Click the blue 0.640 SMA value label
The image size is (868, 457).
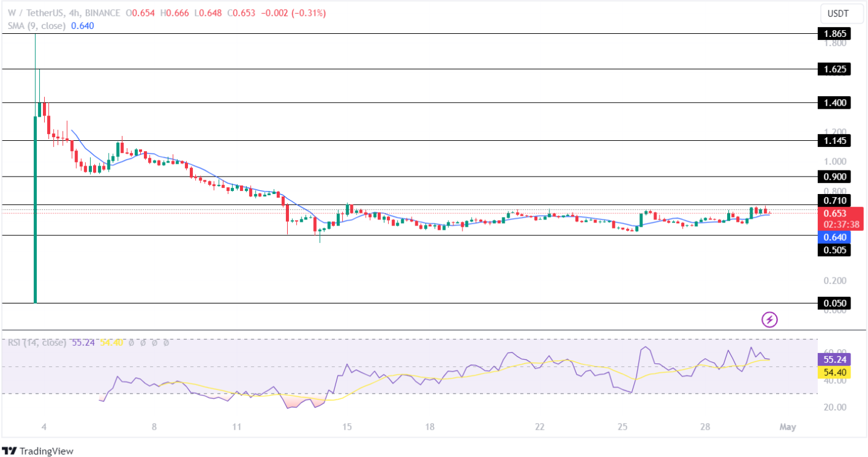click(835, 237)
